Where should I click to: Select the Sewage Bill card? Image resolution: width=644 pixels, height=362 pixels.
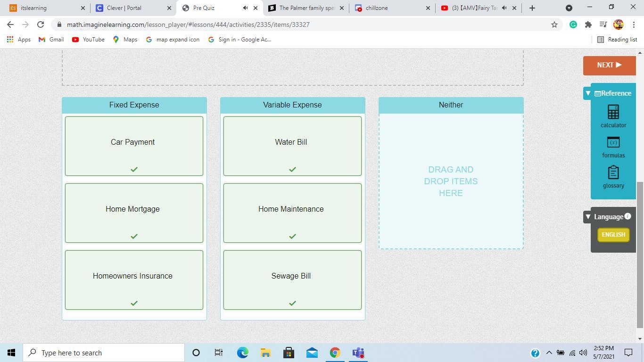292,280
